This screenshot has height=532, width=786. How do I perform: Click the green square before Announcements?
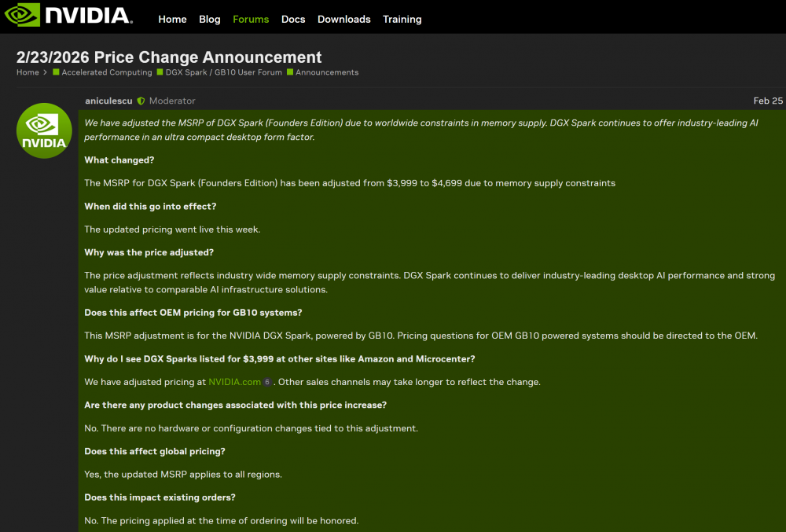(290, 72)
